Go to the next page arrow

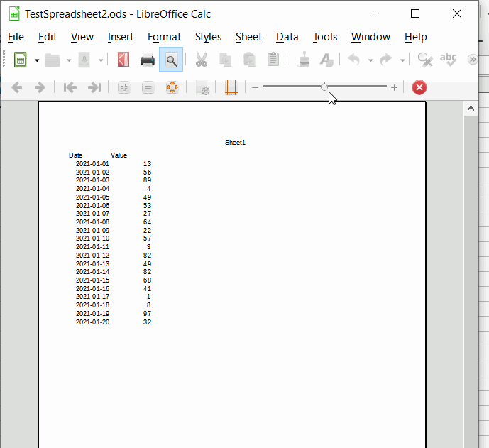[40, 87]
